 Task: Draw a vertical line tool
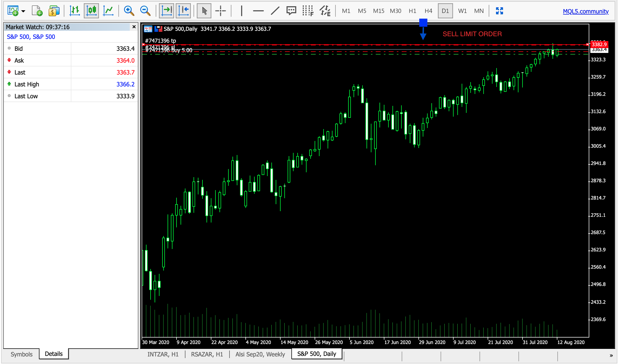pos(241,11)
